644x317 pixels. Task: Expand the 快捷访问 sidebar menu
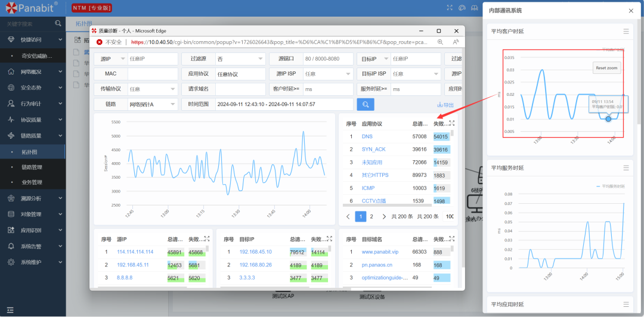coord(33,39)
